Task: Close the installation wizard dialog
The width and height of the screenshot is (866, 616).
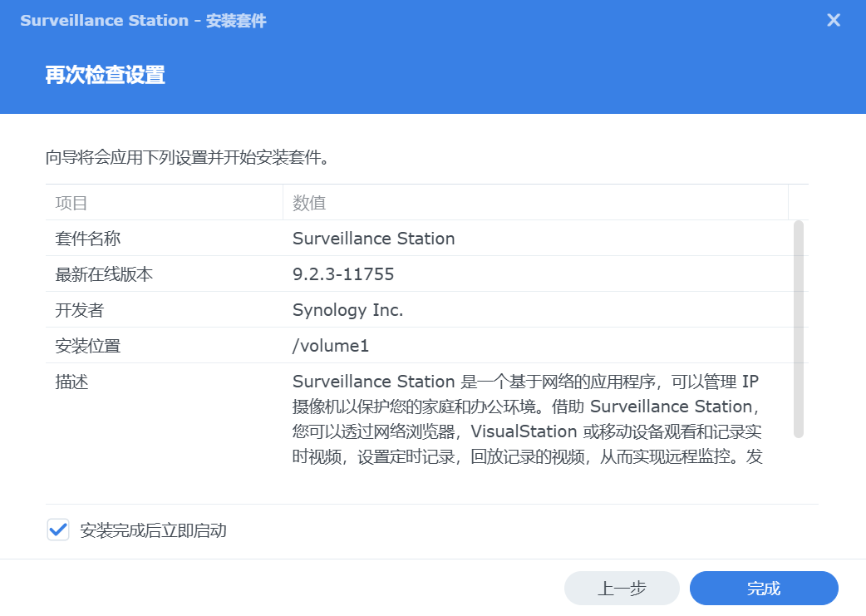Action: click(x=834, y=21)
